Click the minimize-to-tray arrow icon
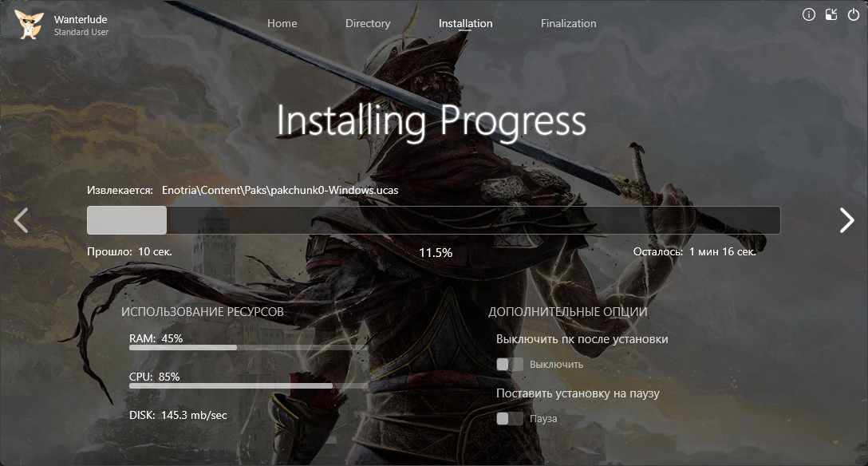868x466 pixels. pyautogui.click(x=831, y=14)
